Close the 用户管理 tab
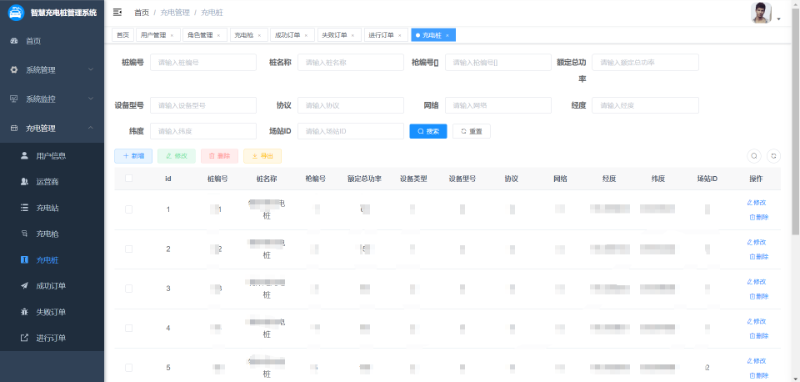 point(172,35)
